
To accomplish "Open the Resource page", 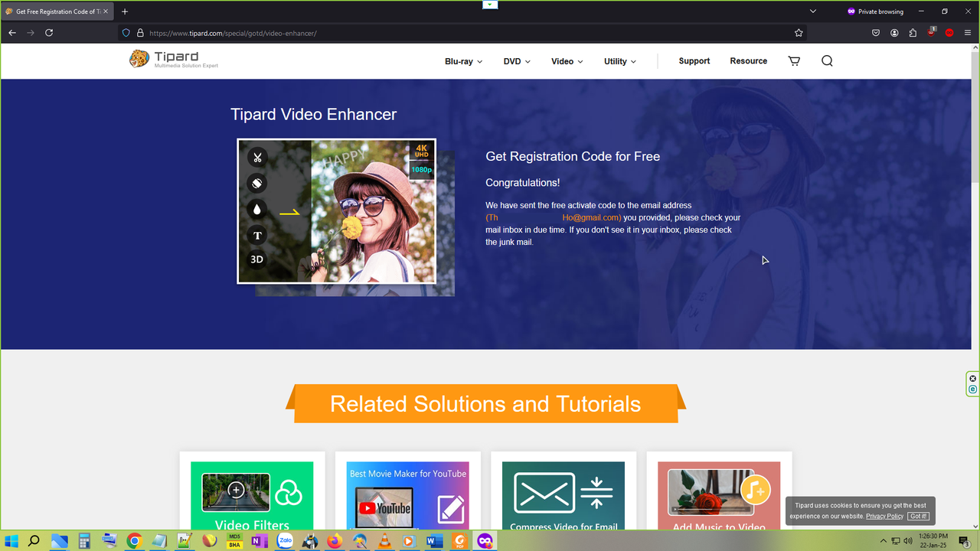I will [748, 61].
